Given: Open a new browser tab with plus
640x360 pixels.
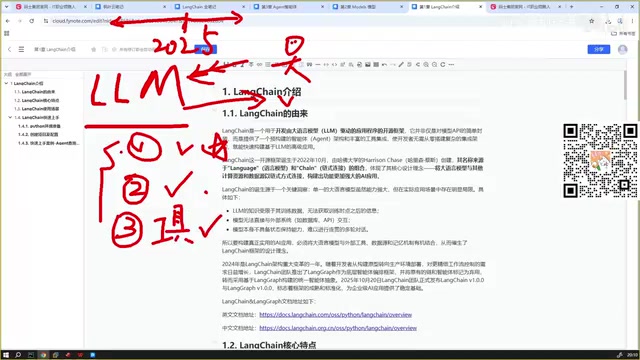Looking at the screenshot, I should (571, 7).
